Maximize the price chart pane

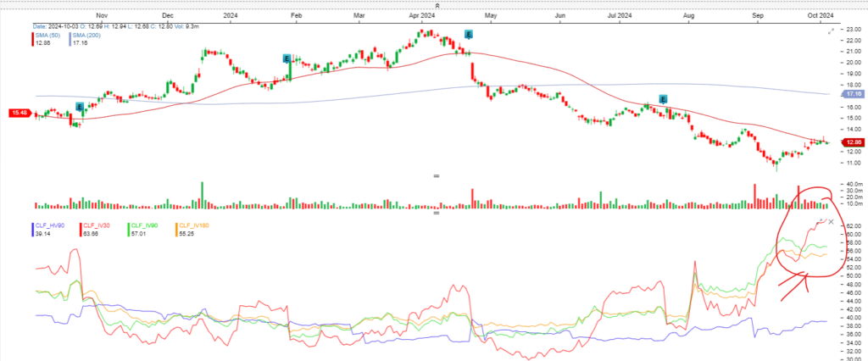pyautogui.click(x=831, y=31)
